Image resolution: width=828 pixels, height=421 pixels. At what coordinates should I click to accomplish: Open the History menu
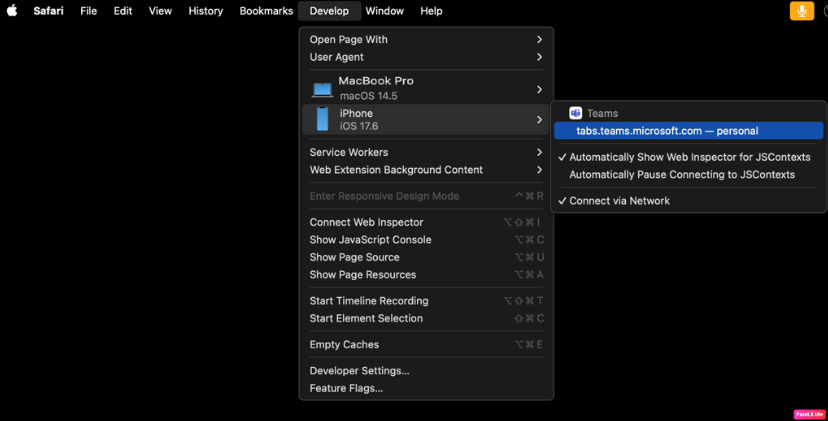coord(205,11)
